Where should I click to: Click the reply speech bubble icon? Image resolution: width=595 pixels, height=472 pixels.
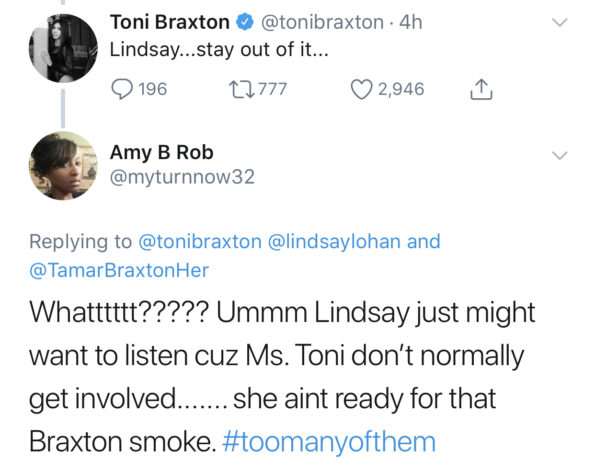point(122,89)
